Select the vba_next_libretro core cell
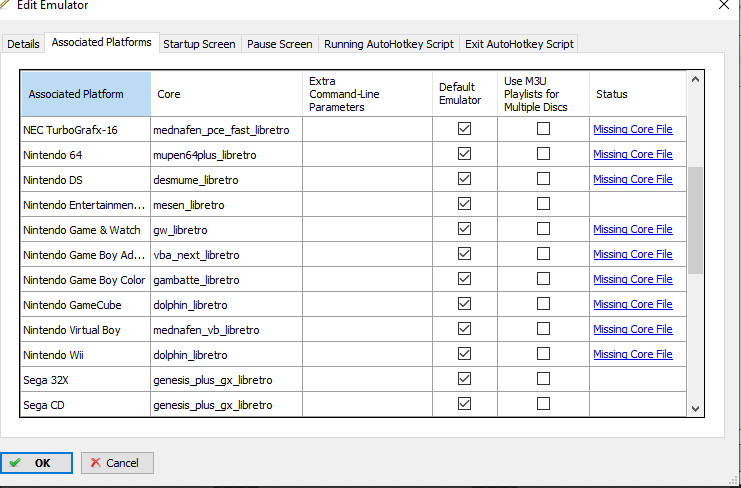741x488 pixels. pos(227,254)
